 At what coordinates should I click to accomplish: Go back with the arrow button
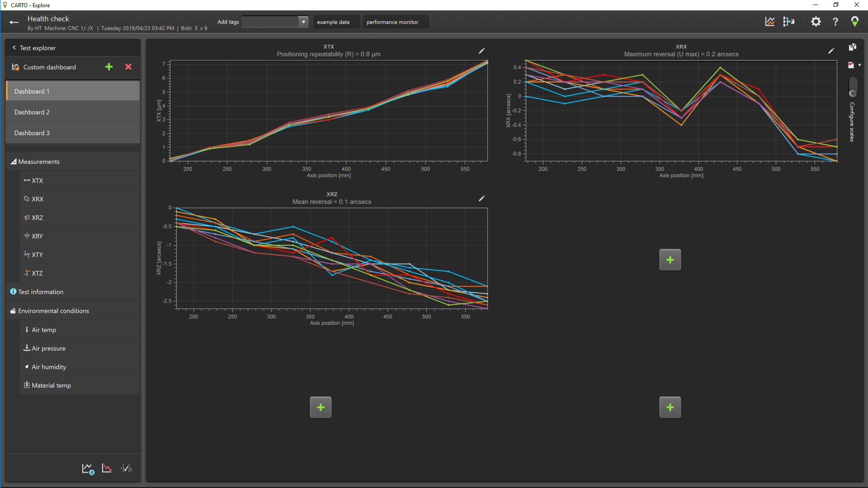point(14,22)
